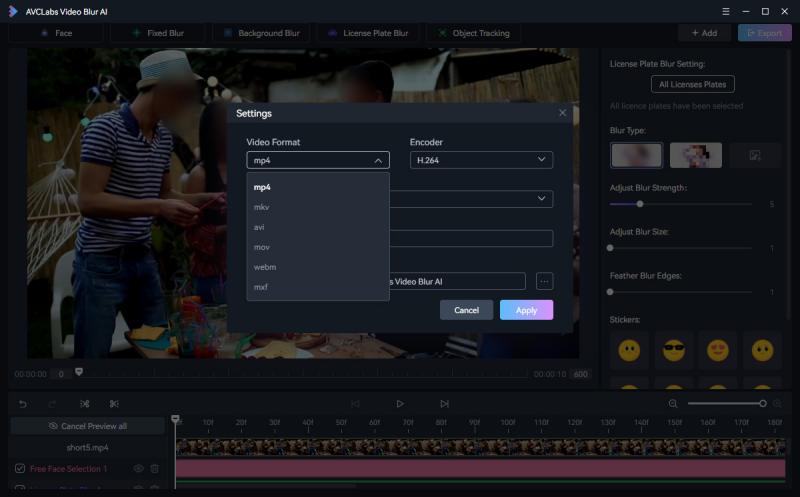Collapse the Video Format mp4 combo box
The width and height of the screenshot is (800, 497).
[x=318, y=160]
